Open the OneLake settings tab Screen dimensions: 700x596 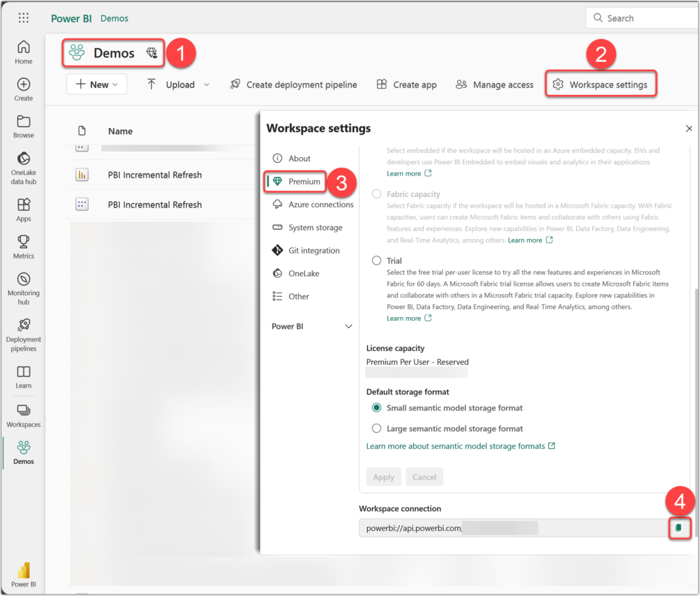(x=295, y=273)
